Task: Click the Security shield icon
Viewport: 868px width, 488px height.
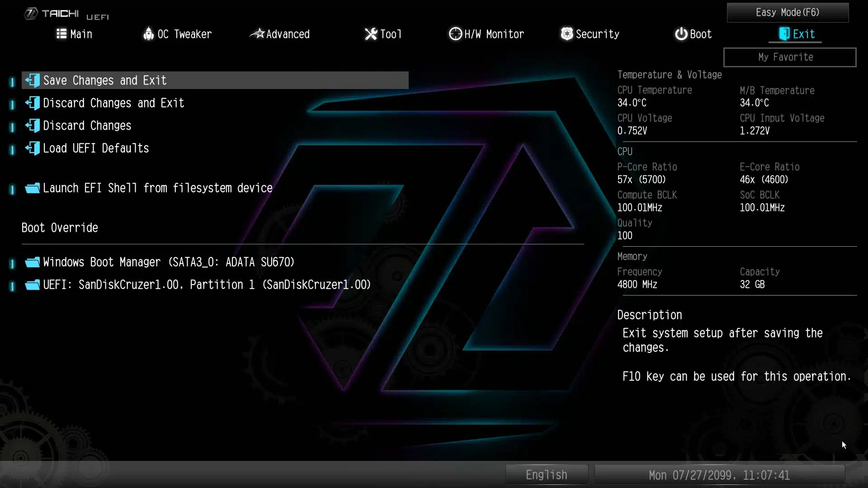Action: pyautogui.click(x=567, y=33)
